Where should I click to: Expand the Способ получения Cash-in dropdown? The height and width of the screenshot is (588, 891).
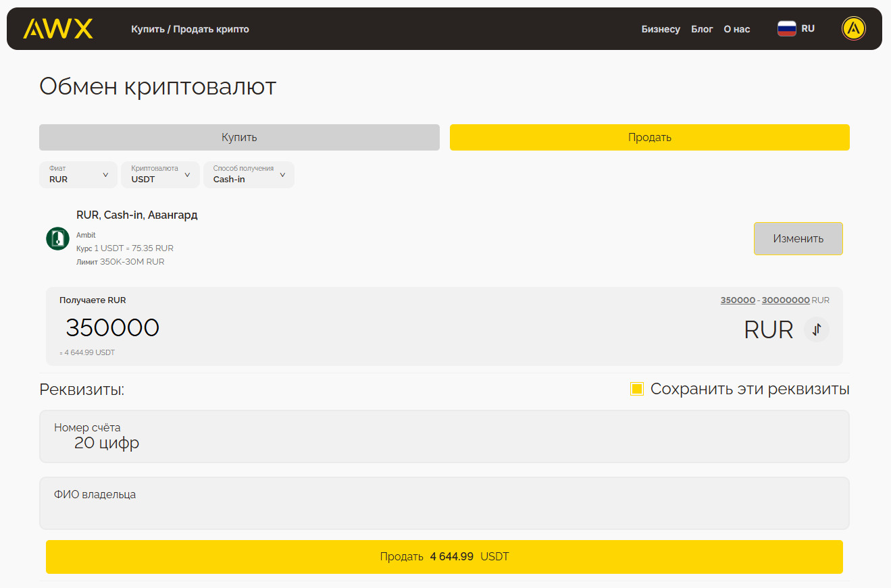249,175
